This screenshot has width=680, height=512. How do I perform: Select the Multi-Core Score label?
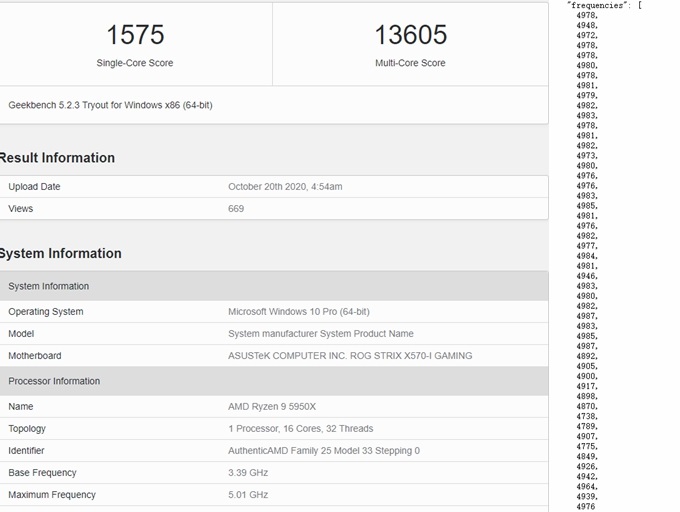tap(410, 63)
